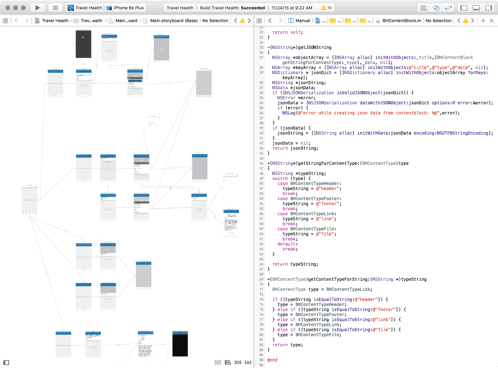Run the app with the Play button
The width and height of the screenshot is (498, 368).
point(38,8)
